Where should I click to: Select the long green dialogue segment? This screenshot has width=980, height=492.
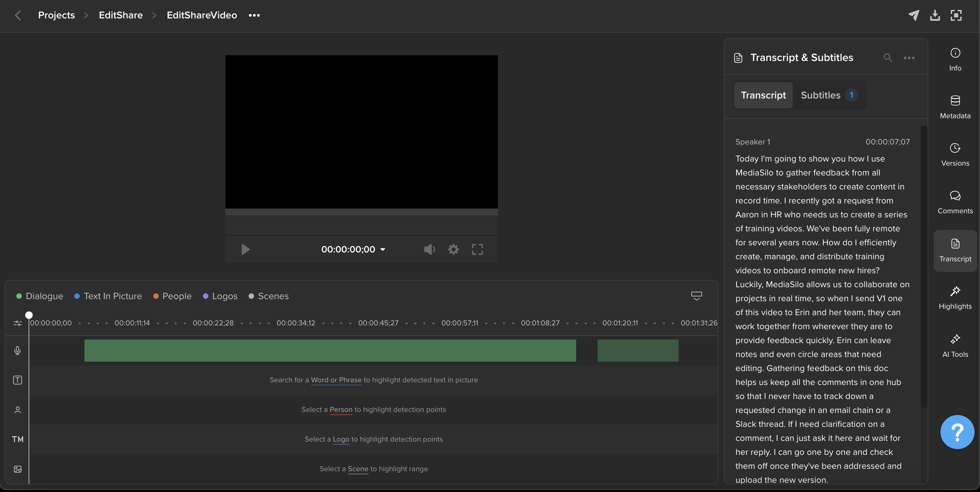pos(330,350)
